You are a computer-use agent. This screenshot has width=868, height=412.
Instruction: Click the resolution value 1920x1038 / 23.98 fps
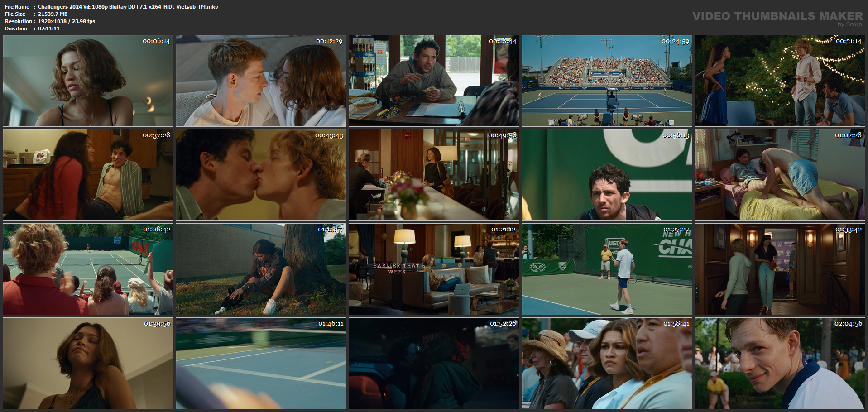[67, 21]
